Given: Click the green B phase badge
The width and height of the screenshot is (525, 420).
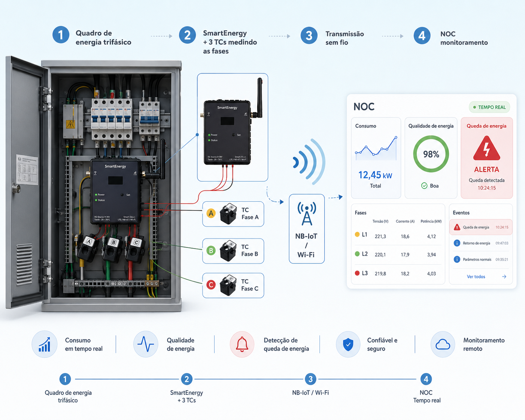Looking at the screenshot, I should coord(211,250).
